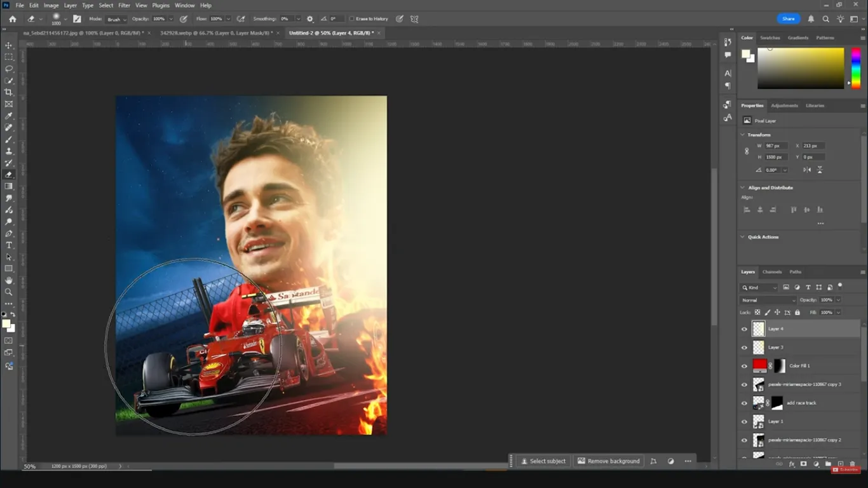Open the Character panel icon

click(728, 73)
